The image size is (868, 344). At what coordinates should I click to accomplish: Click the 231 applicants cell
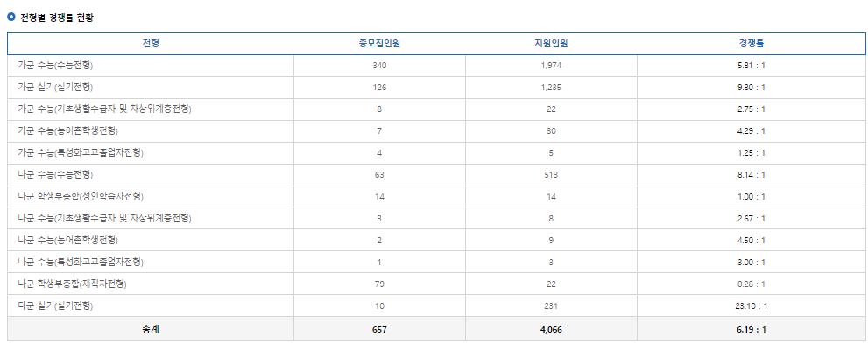coord(551,305)
